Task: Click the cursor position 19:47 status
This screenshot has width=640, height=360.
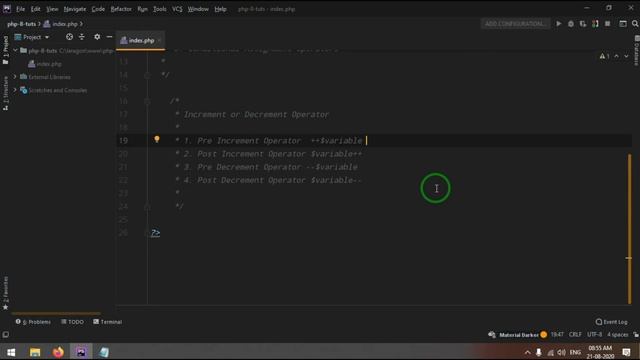Action: tap(557, 335)
